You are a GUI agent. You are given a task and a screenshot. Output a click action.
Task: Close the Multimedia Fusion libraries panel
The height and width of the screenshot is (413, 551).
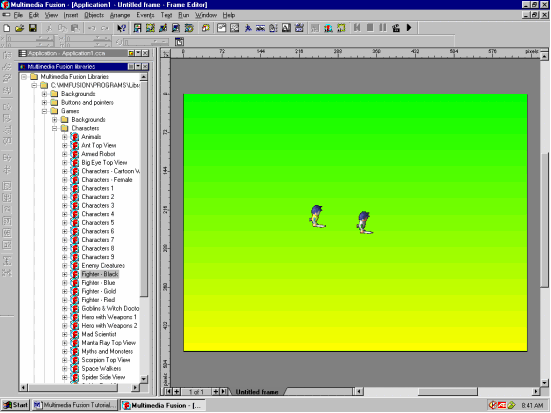(145, 66)
